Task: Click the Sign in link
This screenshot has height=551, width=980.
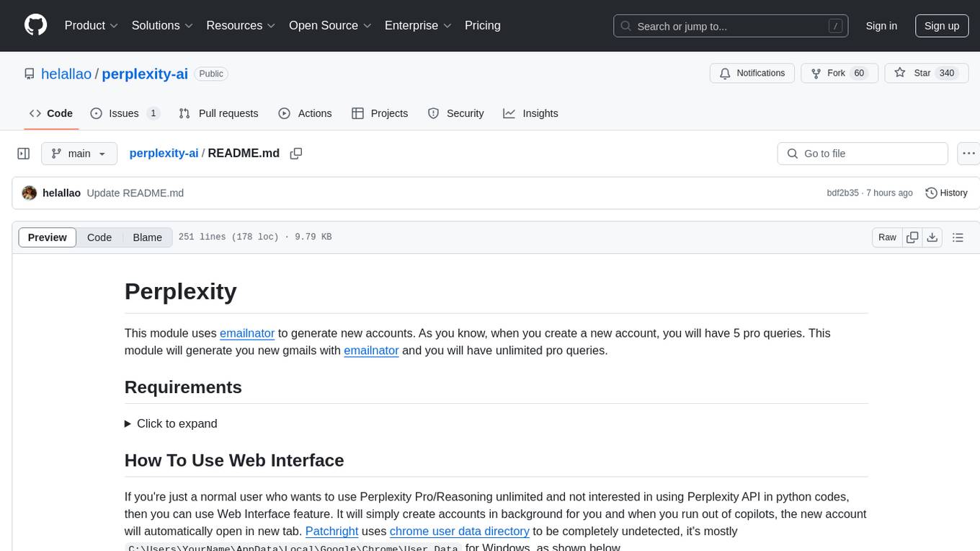Action: 881,26
